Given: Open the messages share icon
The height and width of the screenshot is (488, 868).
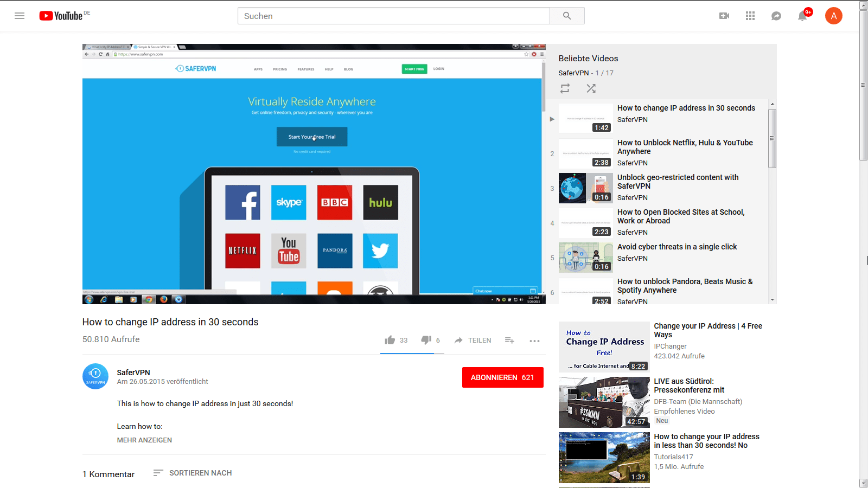Looking at the screenshot, I should coord(776,16).
